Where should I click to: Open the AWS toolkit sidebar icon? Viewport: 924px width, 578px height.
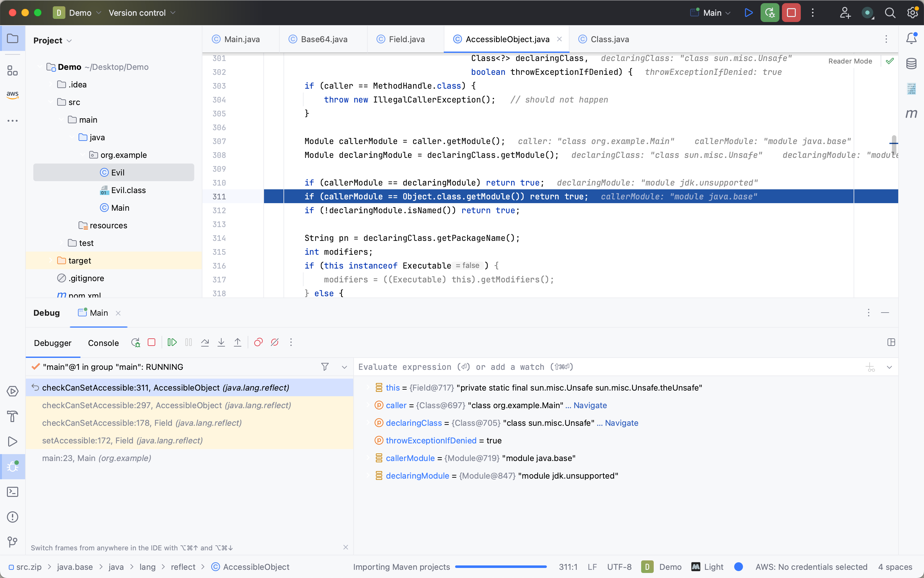coord(13,94)
